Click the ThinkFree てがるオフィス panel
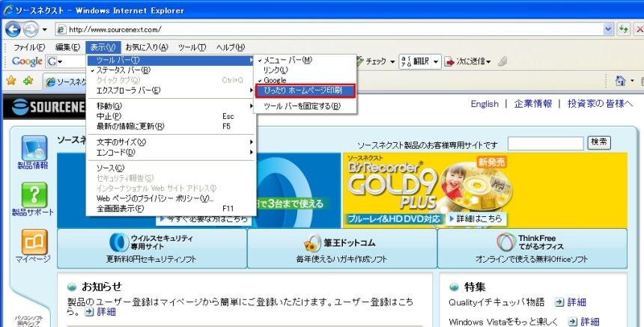This screenshot has height=327, width=644. [532, 248]
